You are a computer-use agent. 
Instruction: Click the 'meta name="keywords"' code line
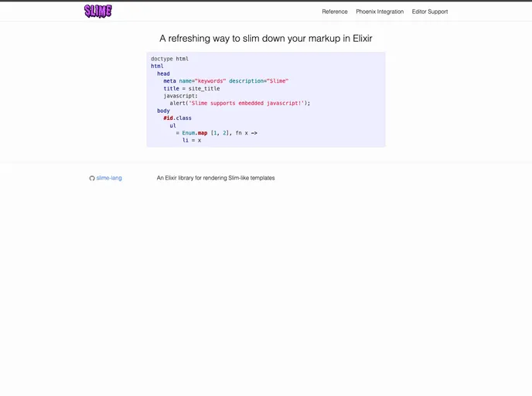tap(226, 80)
